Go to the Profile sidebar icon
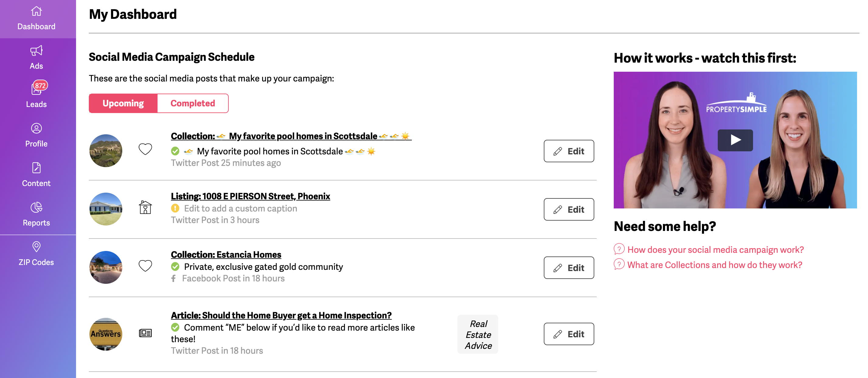Screen dimensions: 868x378 (x=36, y=129)
